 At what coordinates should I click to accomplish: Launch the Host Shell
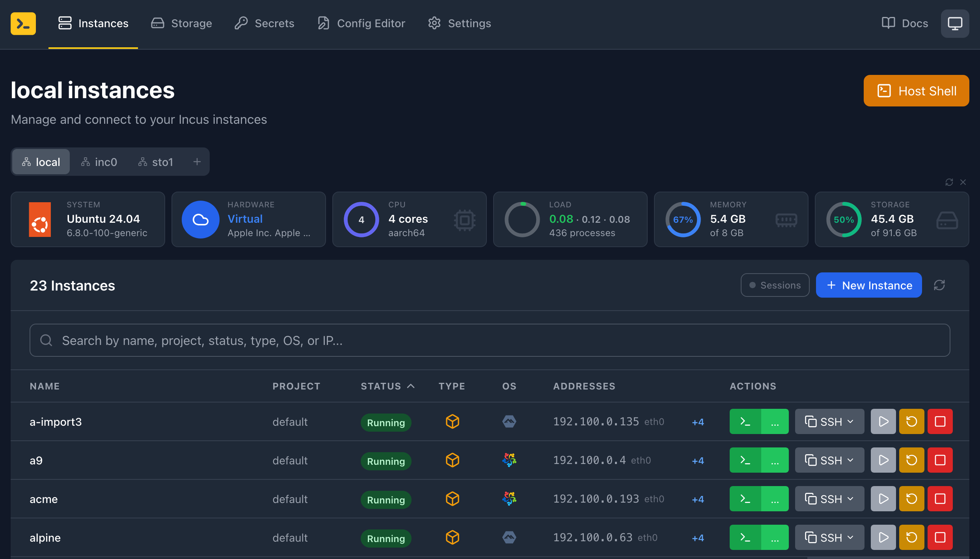[916, 91]
